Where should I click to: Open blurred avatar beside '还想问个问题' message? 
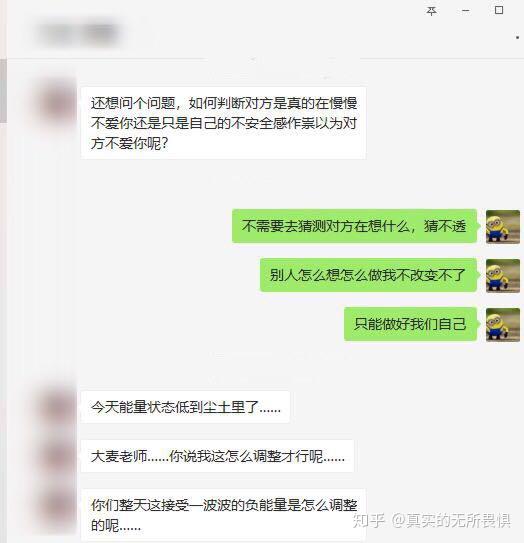(59, 104)
